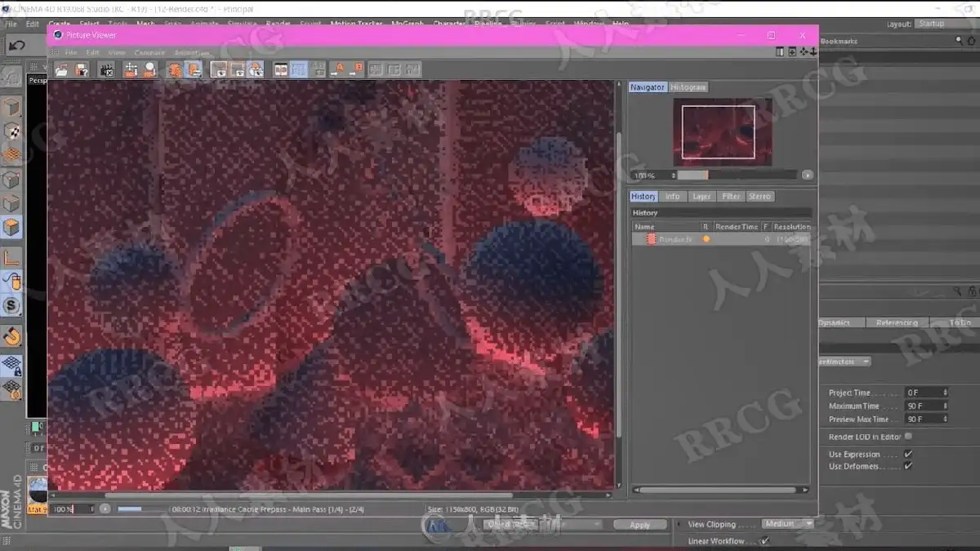Click the Undo arrow in the main toolbar
Image resolution: width=980 pixels, height=551 pixels.
pyautogui.click(x=16, y=46)
